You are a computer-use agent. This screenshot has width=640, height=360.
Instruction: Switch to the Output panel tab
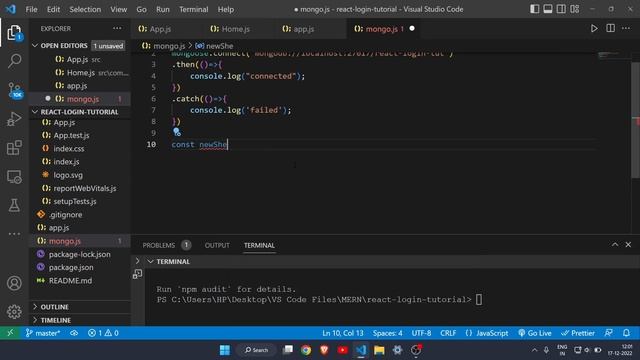coord(217,245)
